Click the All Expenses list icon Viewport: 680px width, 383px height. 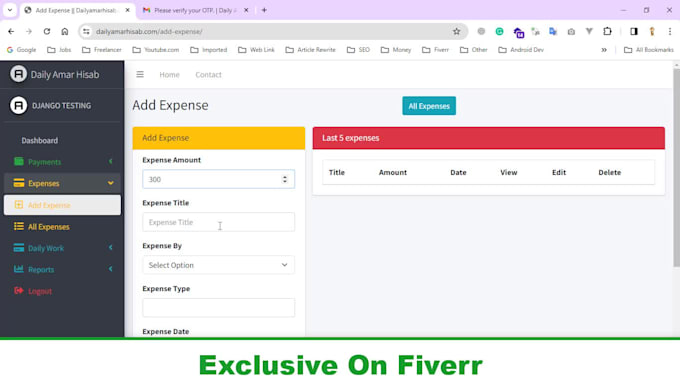19,226
